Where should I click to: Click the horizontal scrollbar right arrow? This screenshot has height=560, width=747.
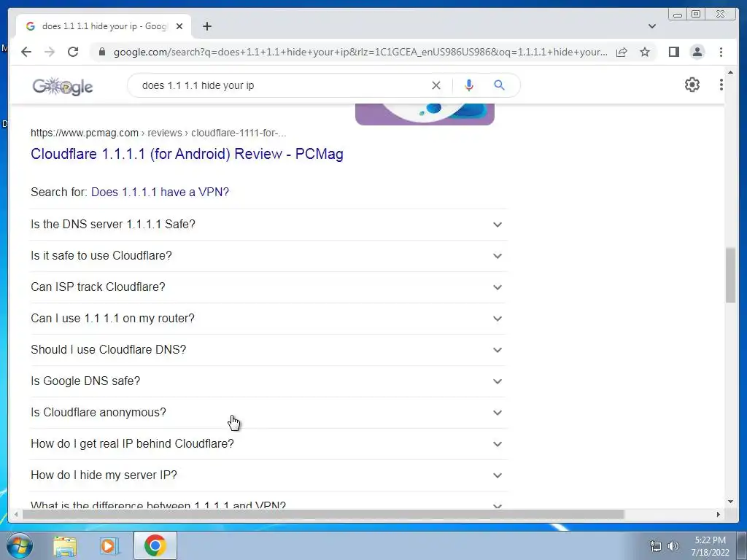718,514
